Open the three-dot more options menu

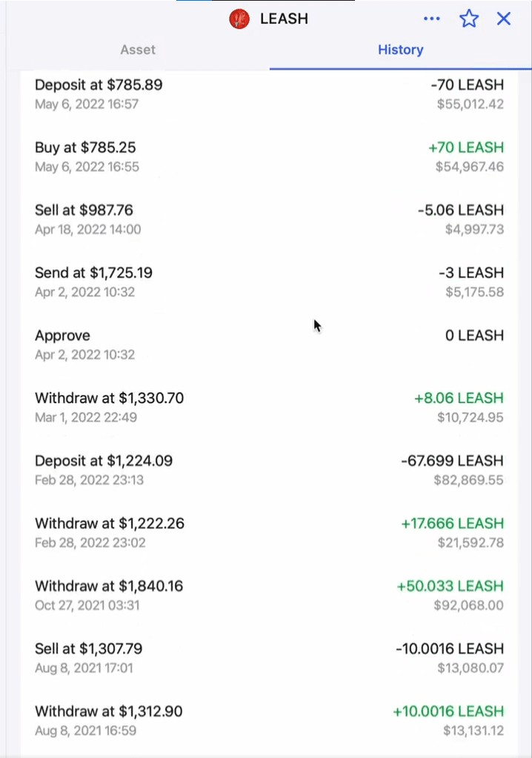pos(431,19)
